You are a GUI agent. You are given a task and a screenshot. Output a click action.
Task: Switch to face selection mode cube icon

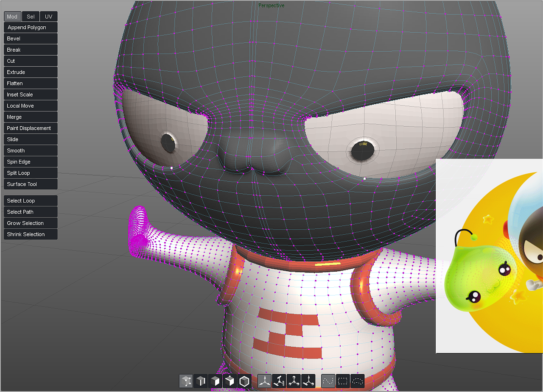point(215,381)
